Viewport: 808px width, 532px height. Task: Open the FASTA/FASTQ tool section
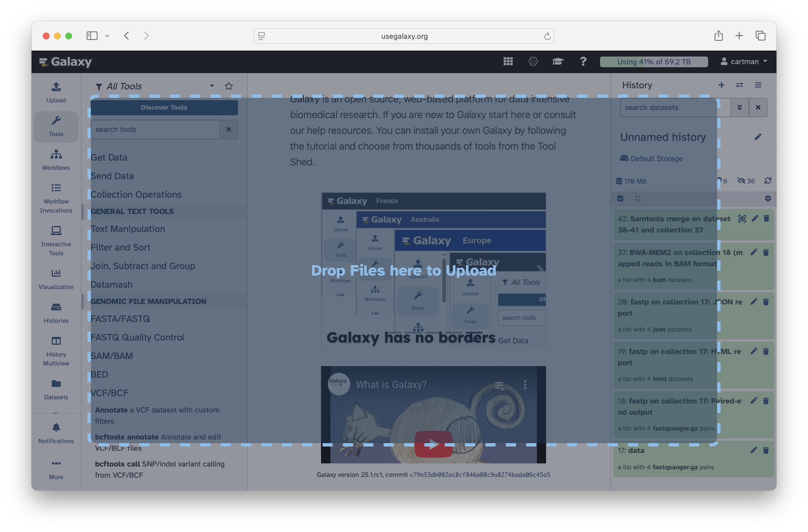click(x=120, y=319)
